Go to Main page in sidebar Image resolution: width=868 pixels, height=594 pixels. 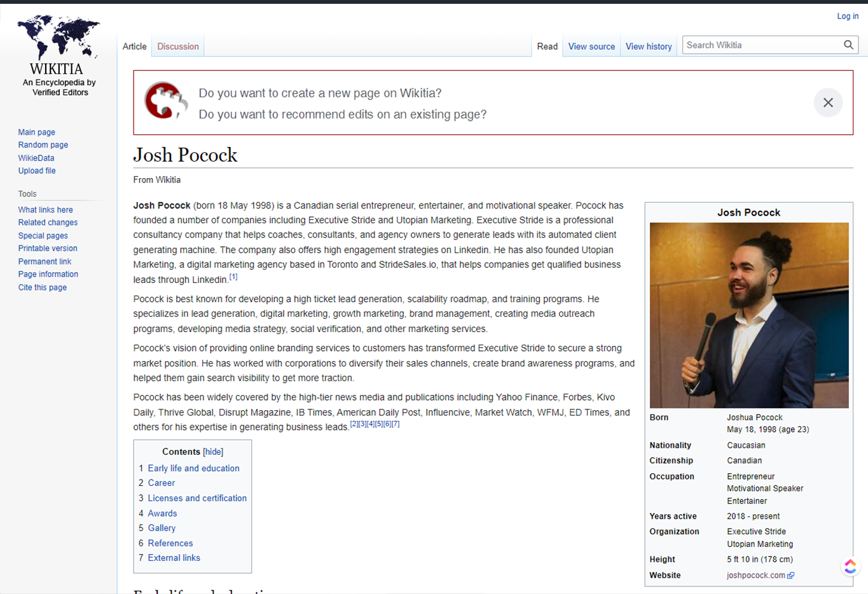click(37, 132)
